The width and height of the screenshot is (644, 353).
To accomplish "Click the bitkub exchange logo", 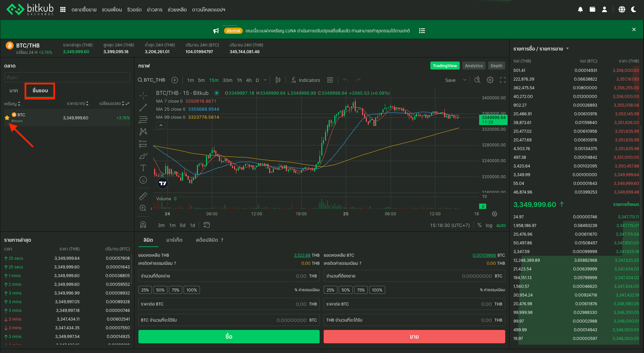I will pos(30,9).
